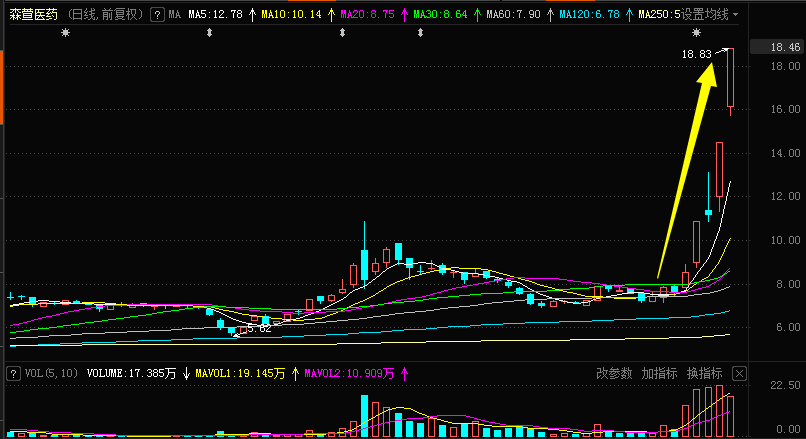
Task: Open the 设置均线 dropdown
Action: point(708,15)
